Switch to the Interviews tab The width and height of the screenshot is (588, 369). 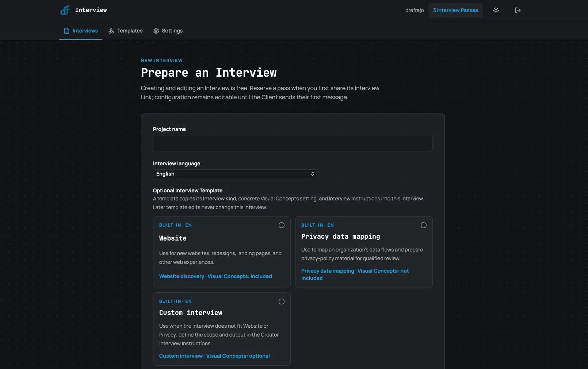81,31
